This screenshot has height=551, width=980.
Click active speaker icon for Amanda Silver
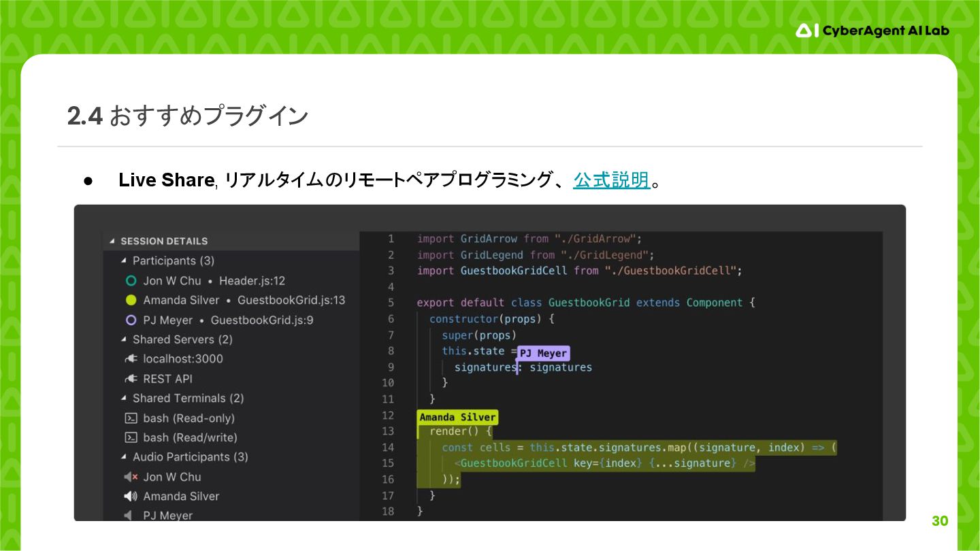point(131,497)
